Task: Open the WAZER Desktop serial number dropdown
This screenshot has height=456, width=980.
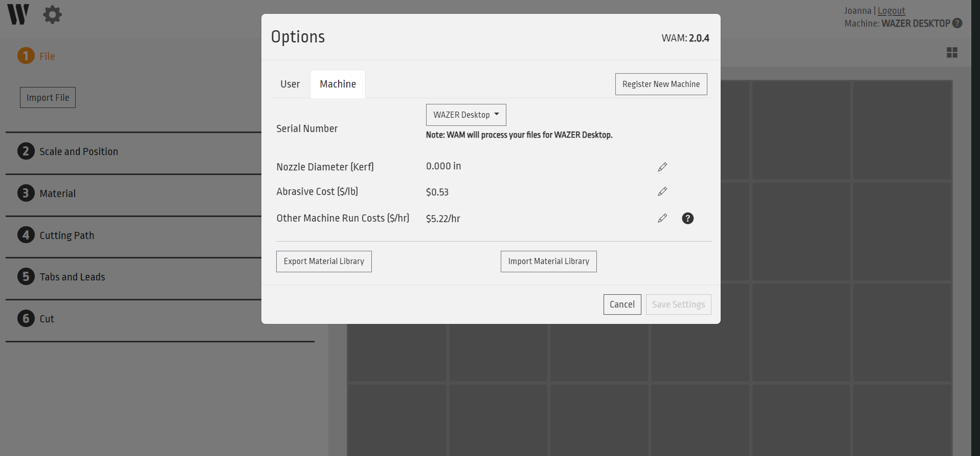Action: 466,115
